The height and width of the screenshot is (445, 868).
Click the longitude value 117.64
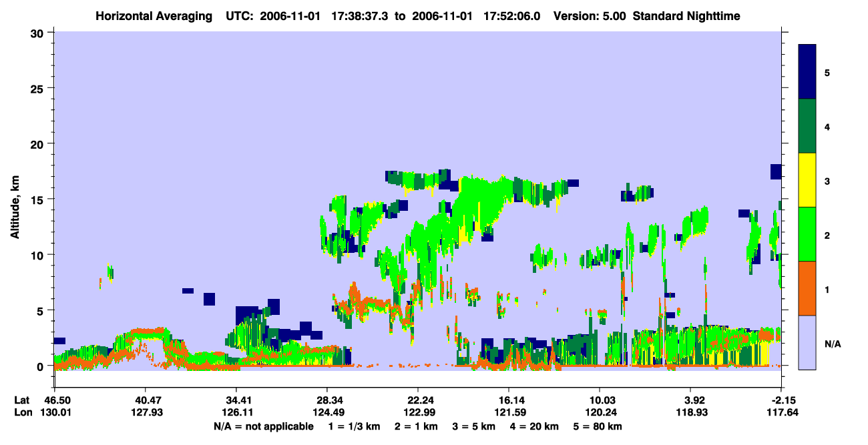[x=782, y=412]
